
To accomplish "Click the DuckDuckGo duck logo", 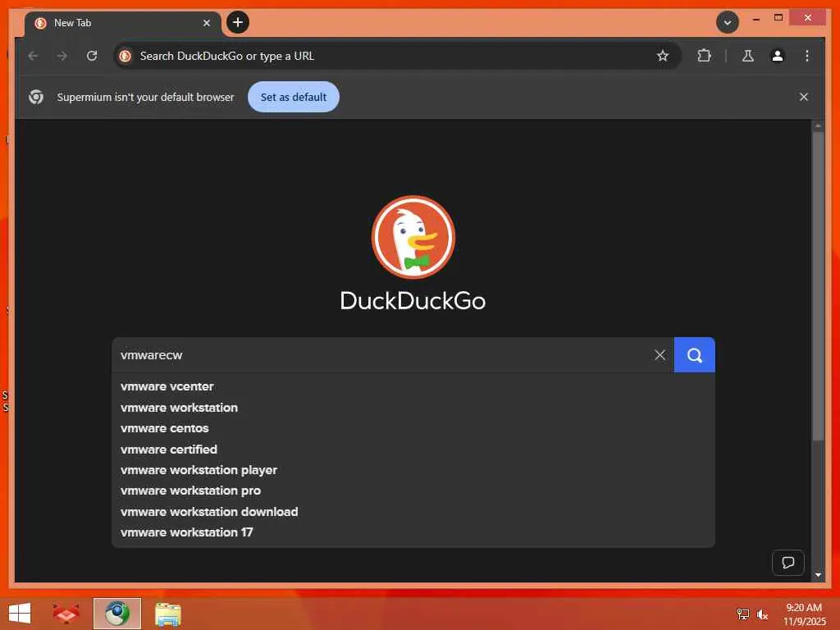I will (x=413, y=237).
